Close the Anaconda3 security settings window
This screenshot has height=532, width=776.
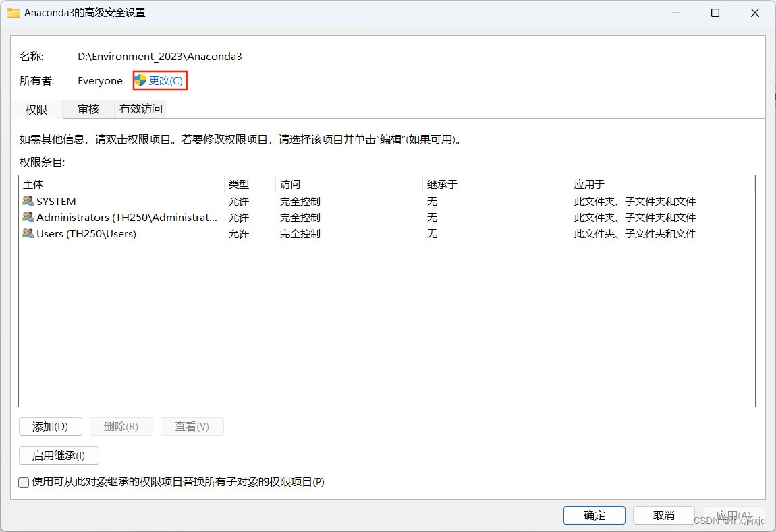click(x=754, y=13)
